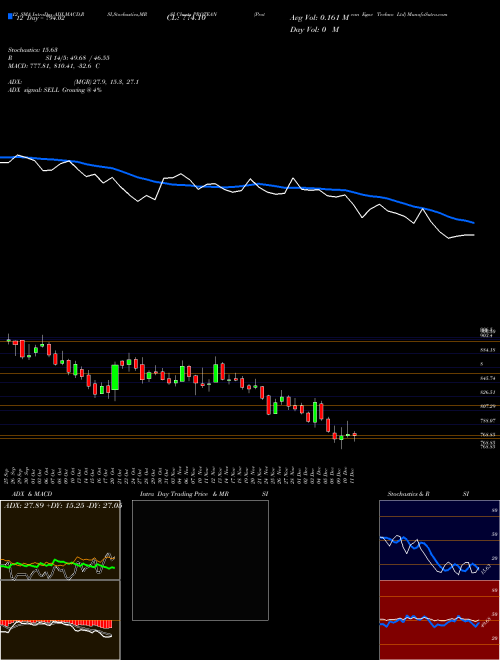
Task: Click 'Intra Day Trading Price & MR' heading
Action: point(184,494)
